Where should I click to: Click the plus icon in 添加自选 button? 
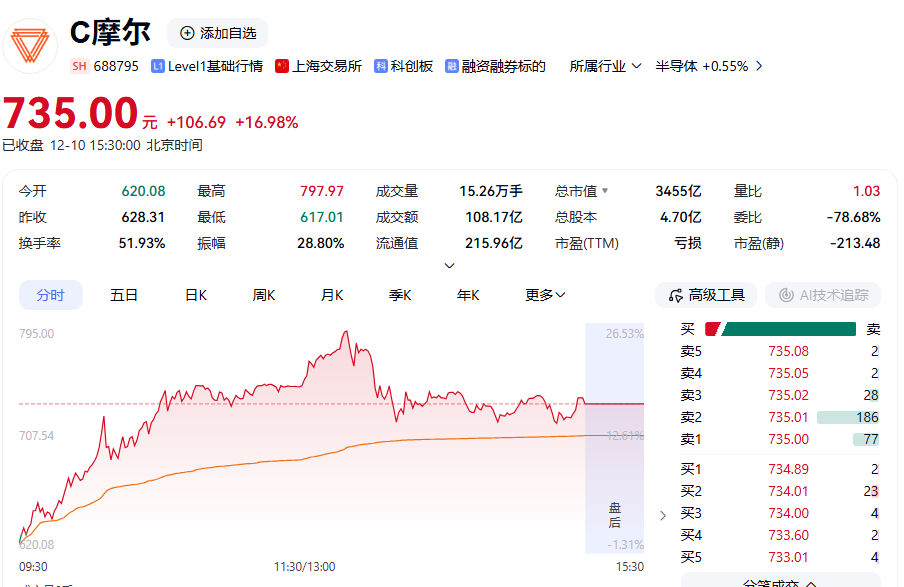click(x=187, y=33)
